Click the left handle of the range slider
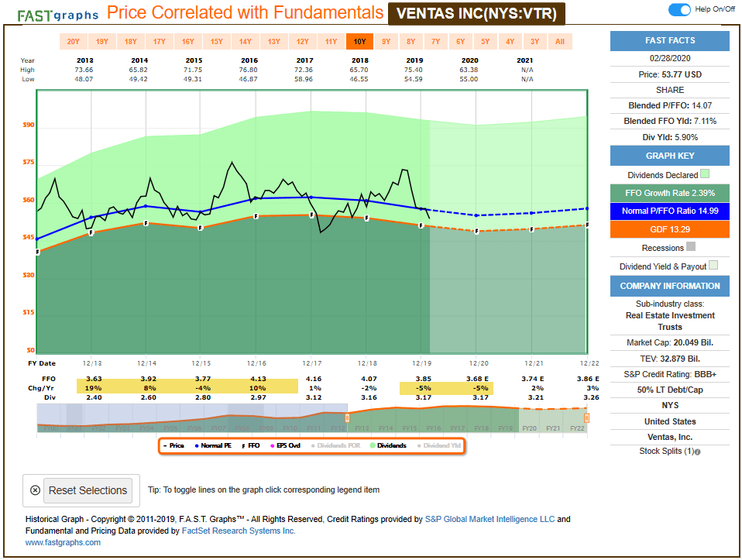This screenshot has width=742, height=560. 347,418
